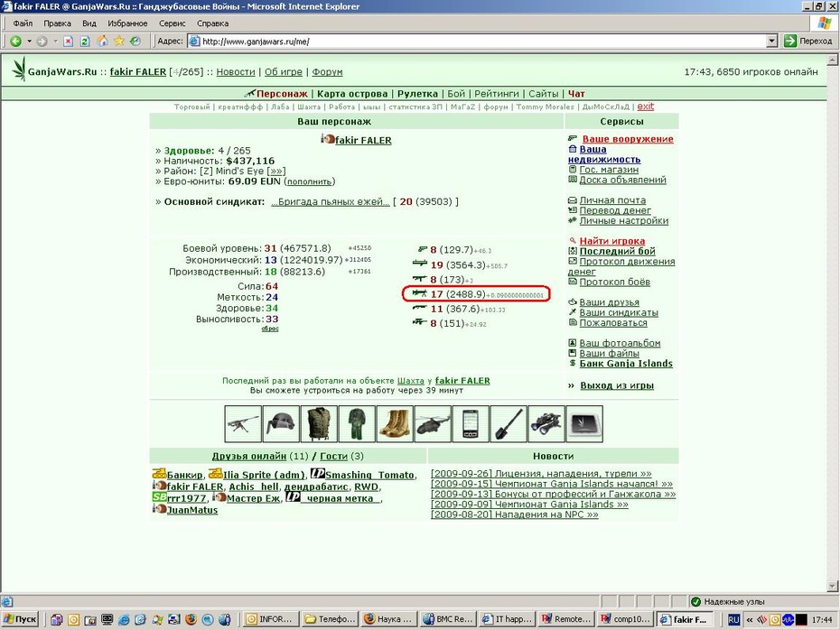Click the Переход go button
Screen dimensions: 840x630
tap(807, 42)
